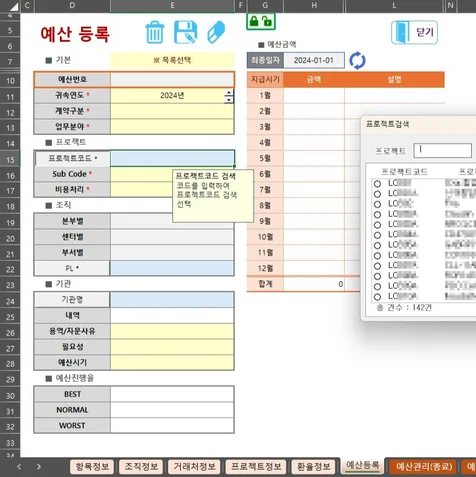Screen dimensions: 476x477
Task: Click the closed padlock lock icon
Action: tap(254, 22)
